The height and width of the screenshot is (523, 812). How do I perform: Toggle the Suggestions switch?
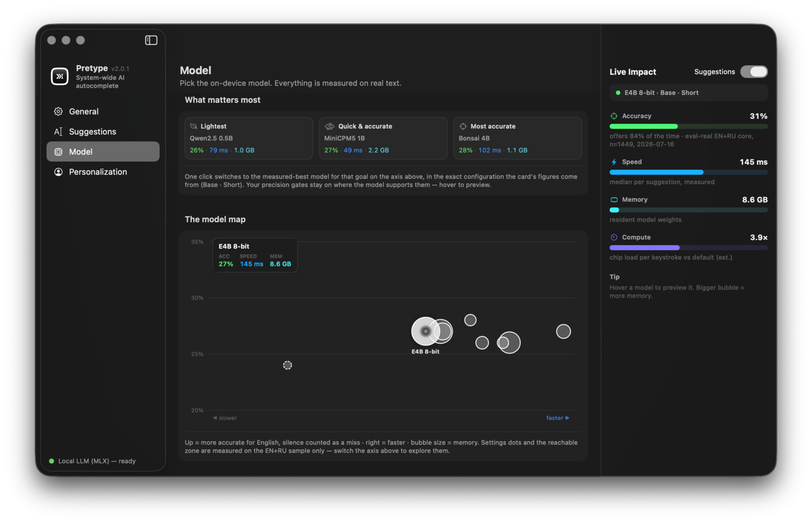754,72
